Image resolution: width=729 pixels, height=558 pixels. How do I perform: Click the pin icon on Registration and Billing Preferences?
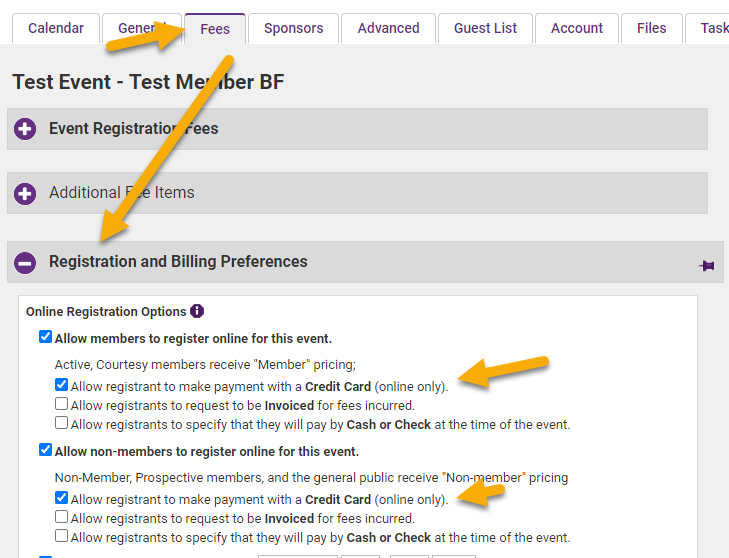(x=707, y=265)
